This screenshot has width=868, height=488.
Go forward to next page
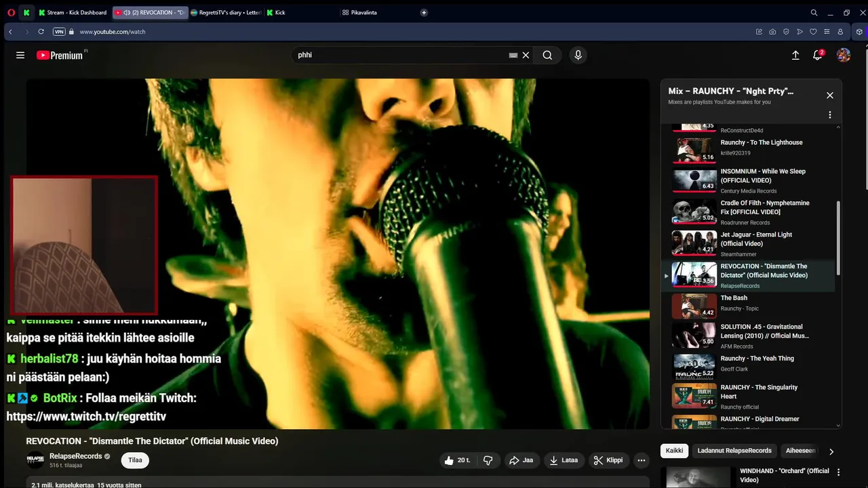(x=26, y=32)
